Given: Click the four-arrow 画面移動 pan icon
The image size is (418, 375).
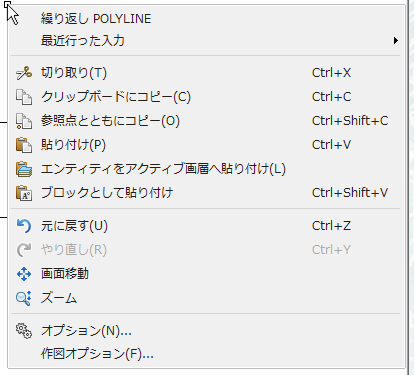Looking at the screenshot, I should [x=24, y=274].
